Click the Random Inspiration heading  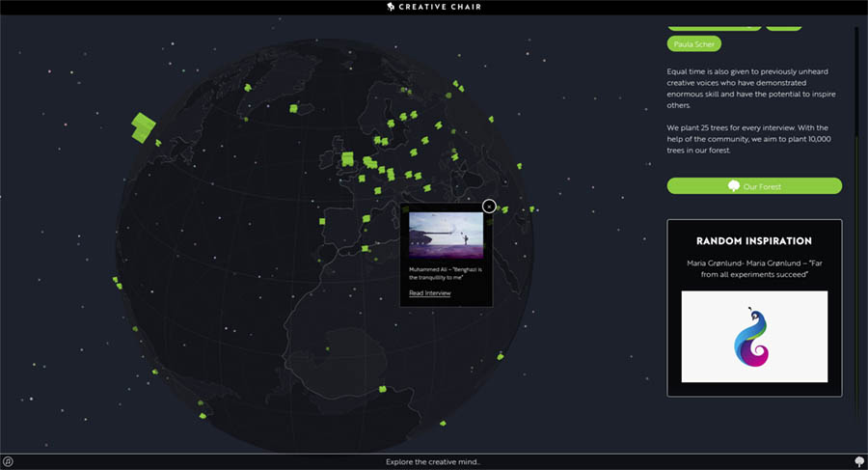[754, 241]
